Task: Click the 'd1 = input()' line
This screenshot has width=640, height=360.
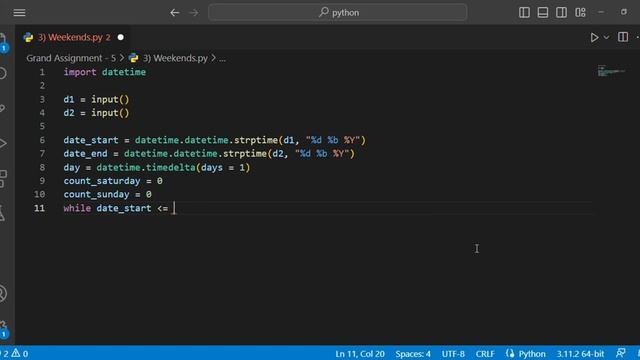Action: 96,100
